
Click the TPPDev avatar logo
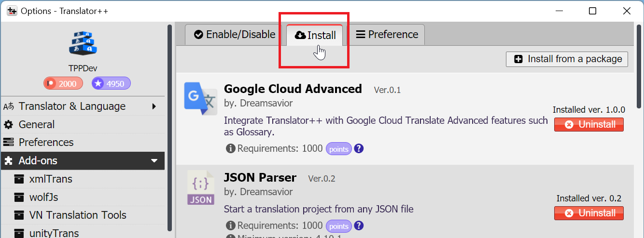[x=83, y=42]
